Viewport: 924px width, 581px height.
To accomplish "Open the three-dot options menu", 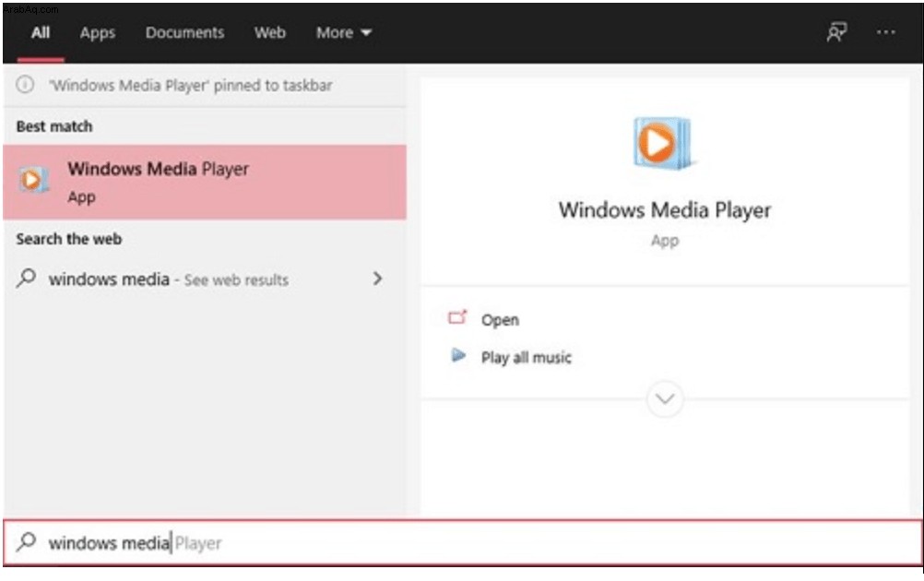I will [885, 32].
